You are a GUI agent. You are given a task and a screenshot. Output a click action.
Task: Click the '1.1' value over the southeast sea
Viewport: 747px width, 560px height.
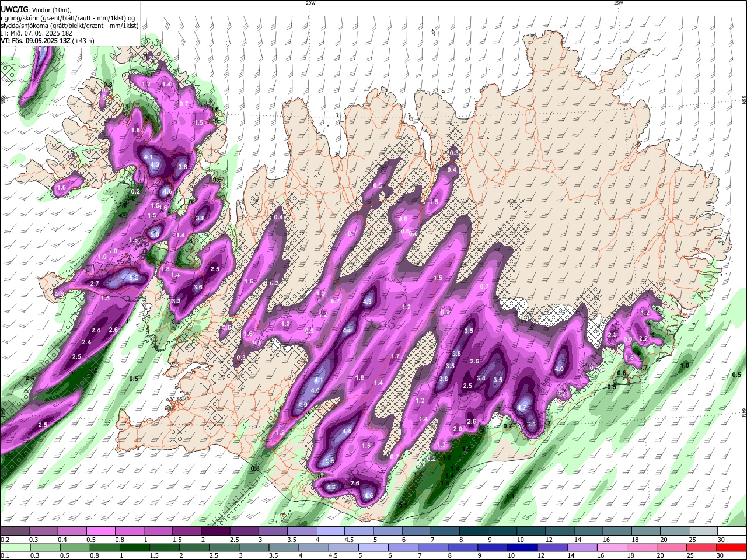(x=510, y=496)
